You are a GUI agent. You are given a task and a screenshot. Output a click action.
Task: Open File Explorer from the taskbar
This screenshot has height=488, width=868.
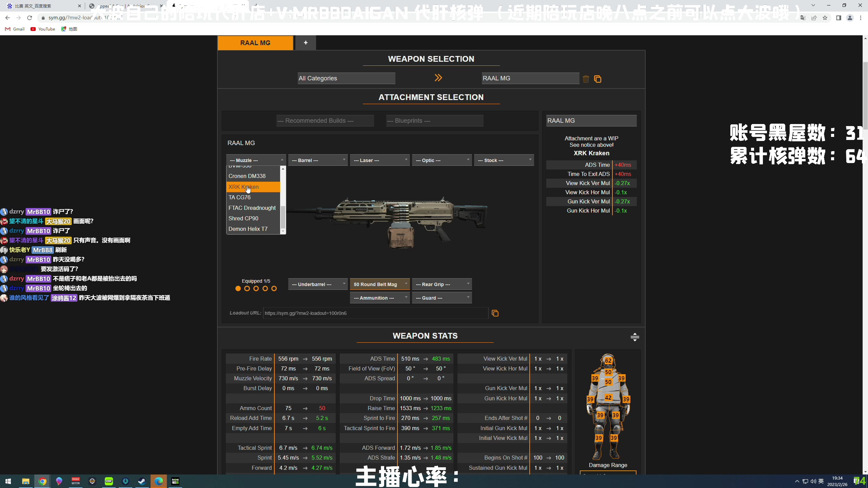pos(26,481)
